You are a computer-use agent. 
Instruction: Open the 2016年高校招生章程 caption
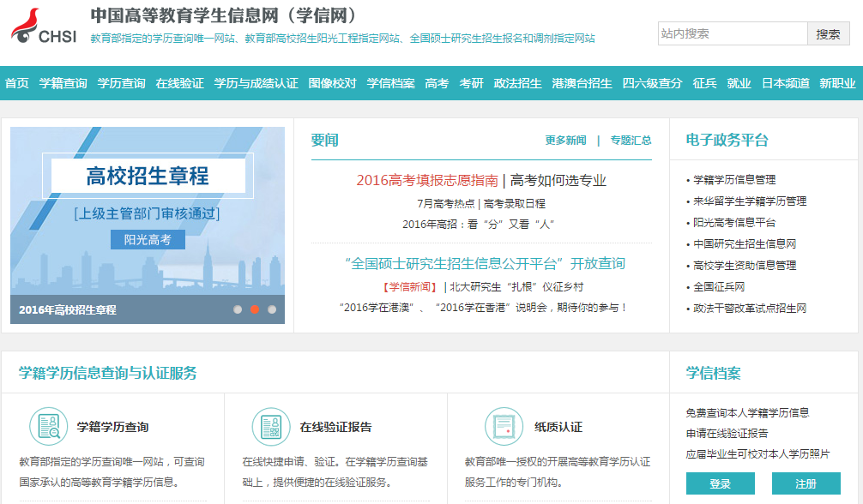coord(68,309)
